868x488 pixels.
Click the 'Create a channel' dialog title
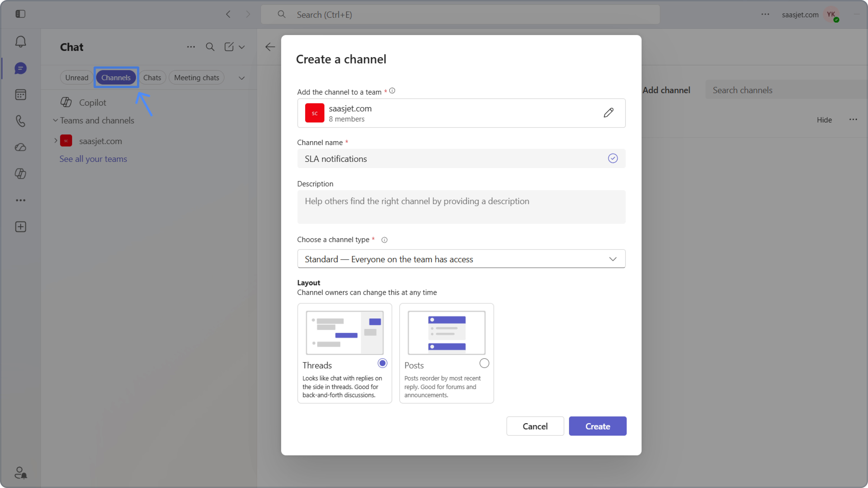pos(341,59)
